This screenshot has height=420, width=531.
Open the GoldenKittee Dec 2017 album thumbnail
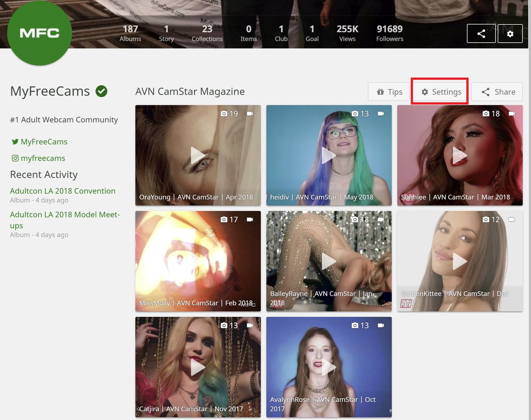pyautogui.click(x=460, y=261)
